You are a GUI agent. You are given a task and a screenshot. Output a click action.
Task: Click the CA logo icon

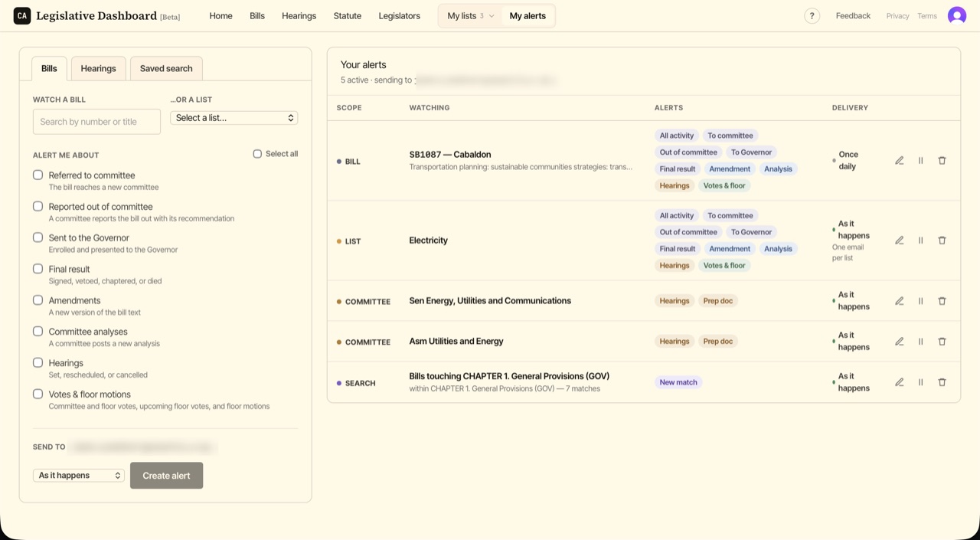(x=22, y=15)
